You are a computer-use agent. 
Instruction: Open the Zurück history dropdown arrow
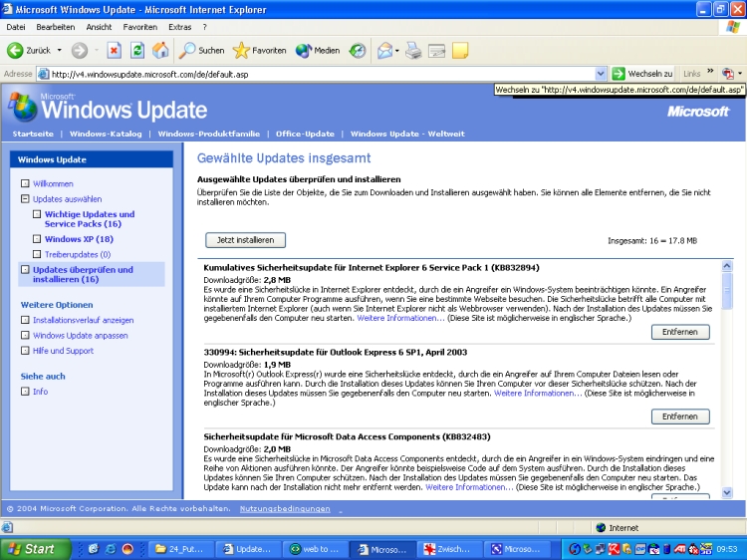(59, 50)
